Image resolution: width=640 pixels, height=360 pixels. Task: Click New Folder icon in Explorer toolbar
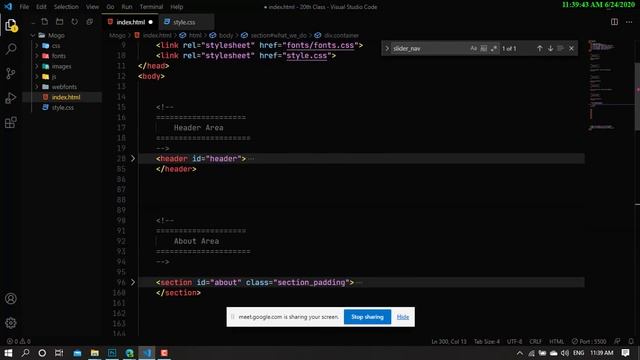(60, 22)
